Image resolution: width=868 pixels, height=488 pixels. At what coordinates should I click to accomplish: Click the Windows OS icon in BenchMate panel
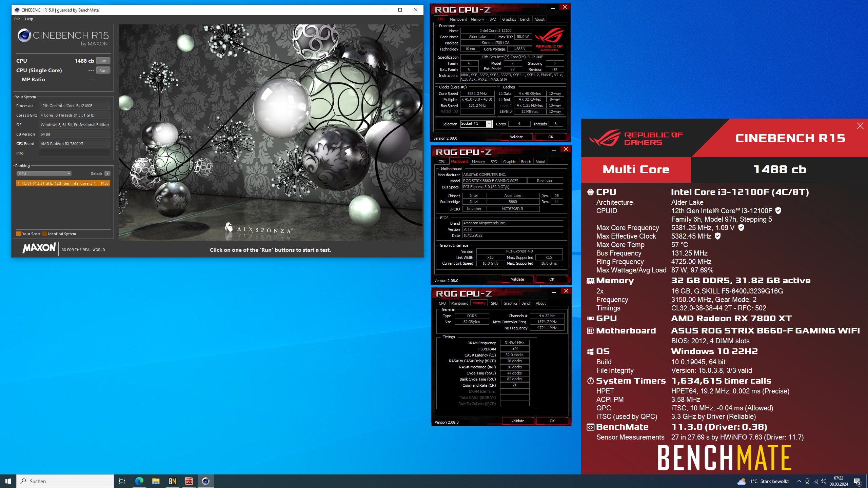[x=590, y=352]
